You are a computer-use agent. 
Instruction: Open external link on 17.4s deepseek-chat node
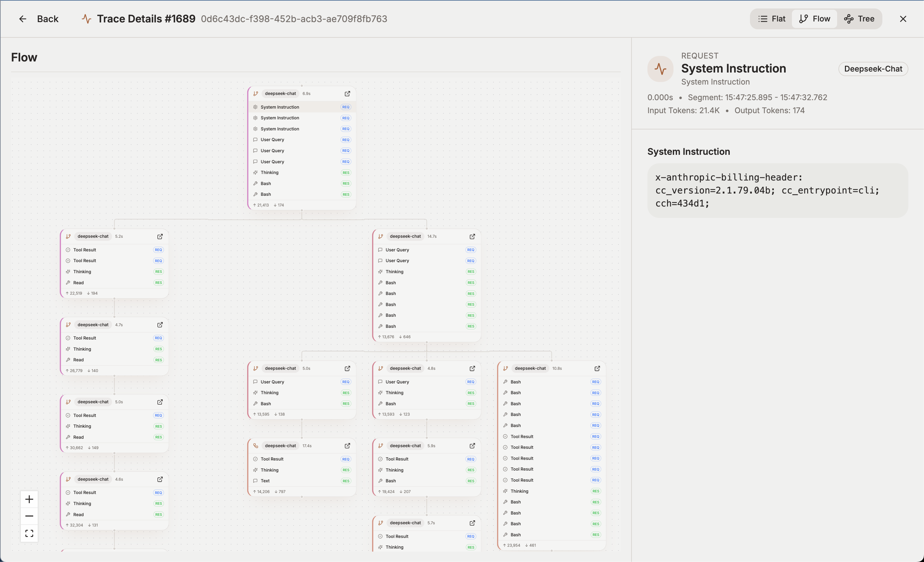(x=347, y=446)
